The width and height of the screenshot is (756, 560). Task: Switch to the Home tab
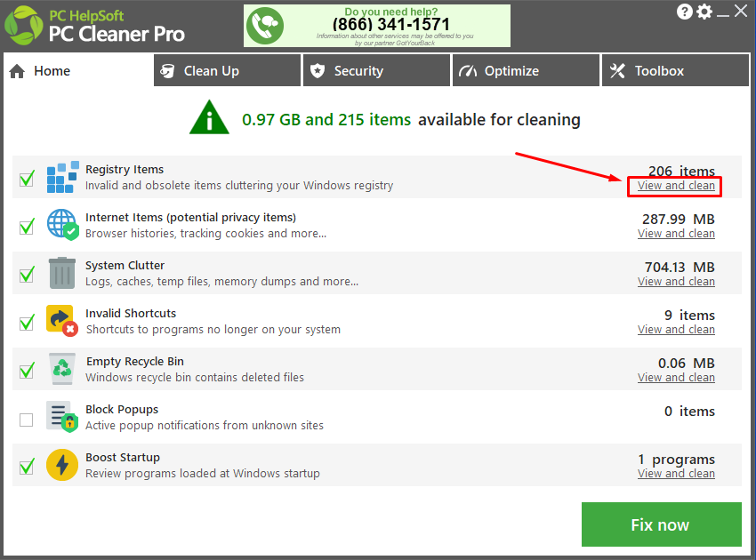(77, 70)
